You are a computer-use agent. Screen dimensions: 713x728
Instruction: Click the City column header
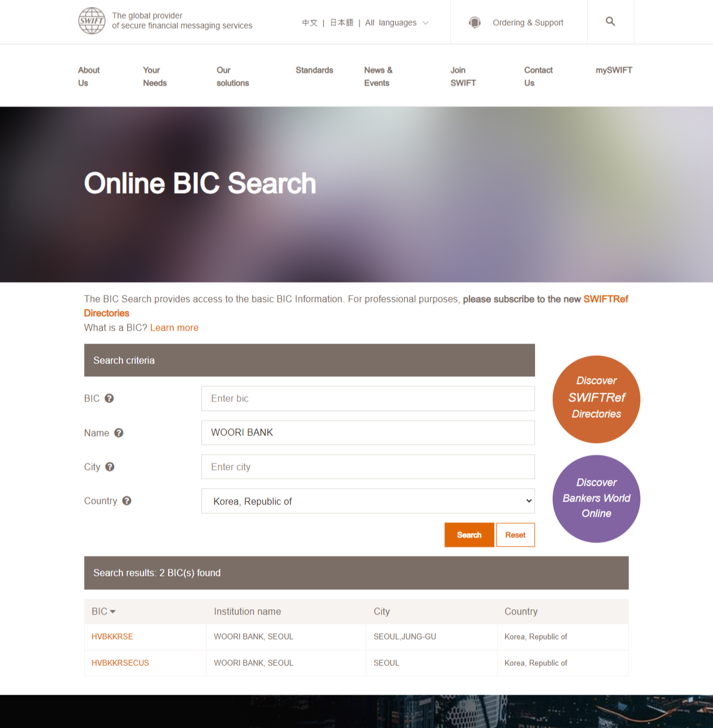point(382,612)
